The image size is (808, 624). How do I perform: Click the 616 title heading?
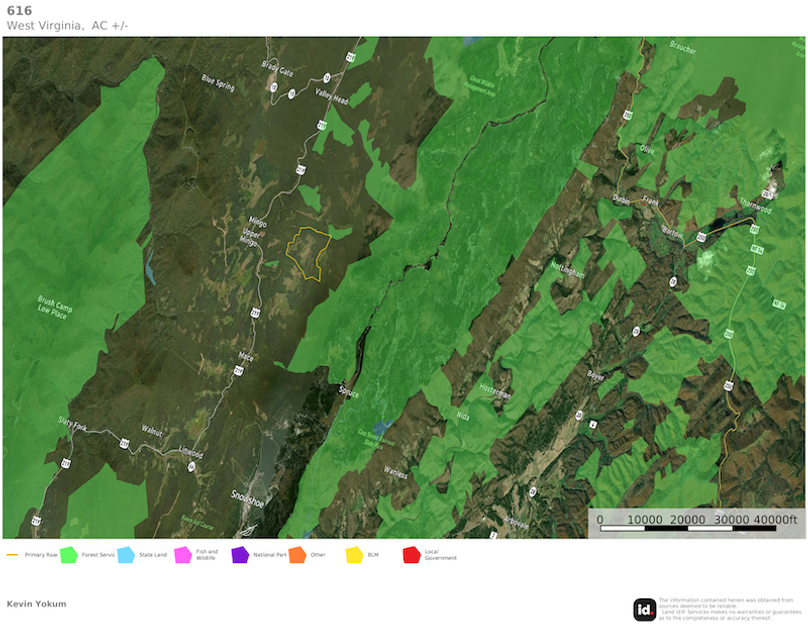point(19,11)
